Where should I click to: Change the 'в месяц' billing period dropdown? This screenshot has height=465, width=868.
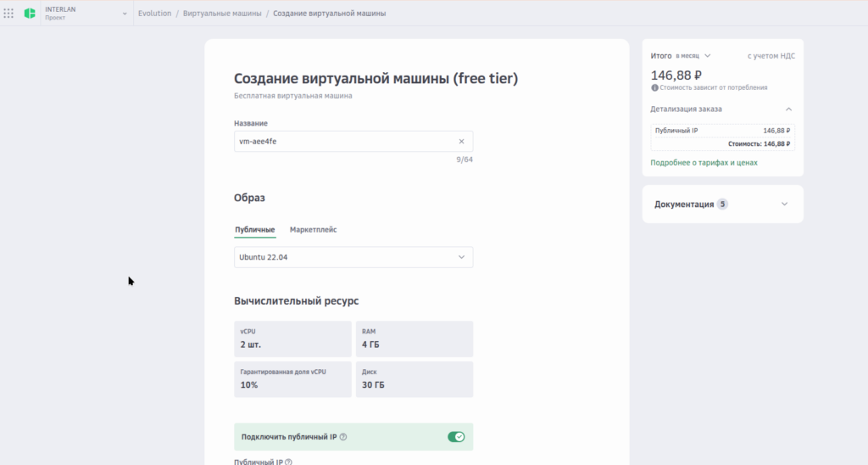click(693, 56)
